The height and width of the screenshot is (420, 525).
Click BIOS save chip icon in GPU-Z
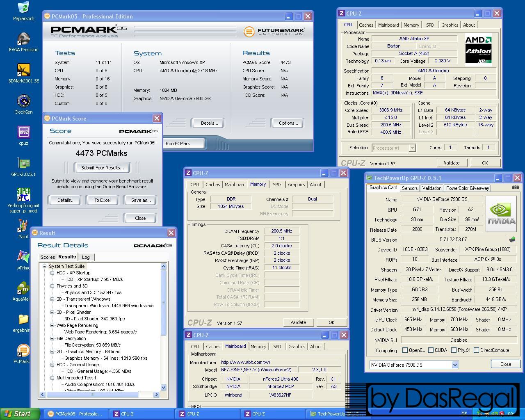[x=512, y=239]
